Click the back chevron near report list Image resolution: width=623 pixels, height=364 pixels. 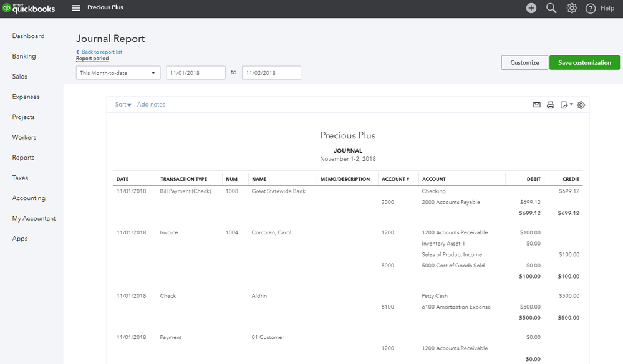point(78,52)
